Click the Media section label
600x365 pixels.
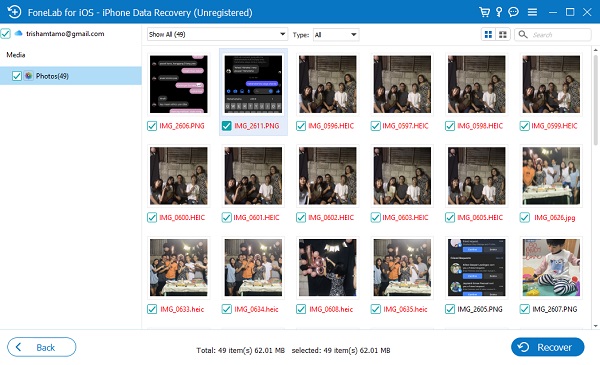coord(16,55)
